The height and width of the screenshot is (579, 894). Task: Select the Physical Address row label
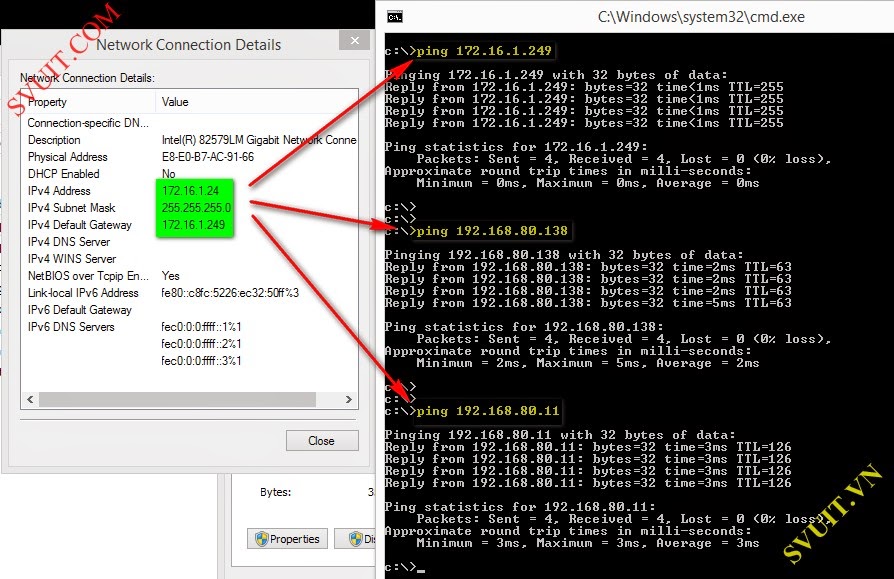pyautogui.click(x=67, y=157)
